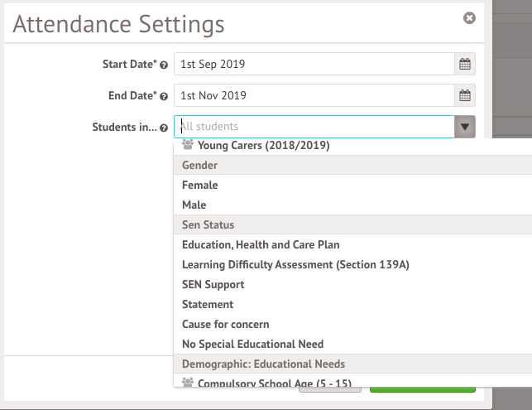Focus the All students search field
The image size is (532, 410).
[x=314, y=127]
